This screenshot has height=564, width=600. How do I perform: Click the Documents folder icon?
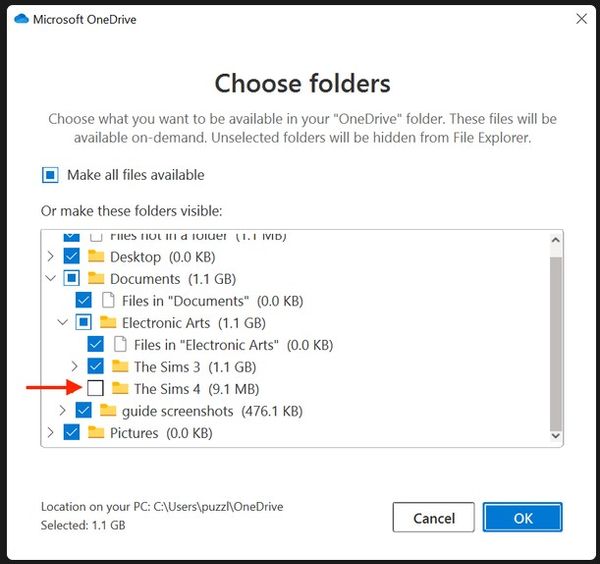click(96, 279)
